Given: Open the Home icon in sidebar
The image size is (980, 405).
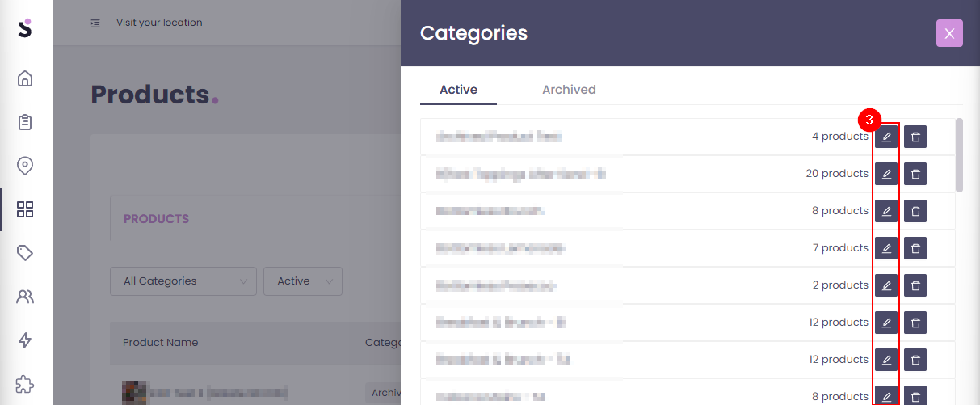Looking at the screenshot, I should 25,78.
